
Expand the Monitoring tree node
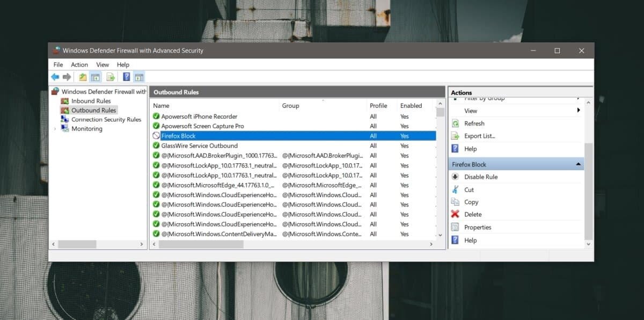55,129
